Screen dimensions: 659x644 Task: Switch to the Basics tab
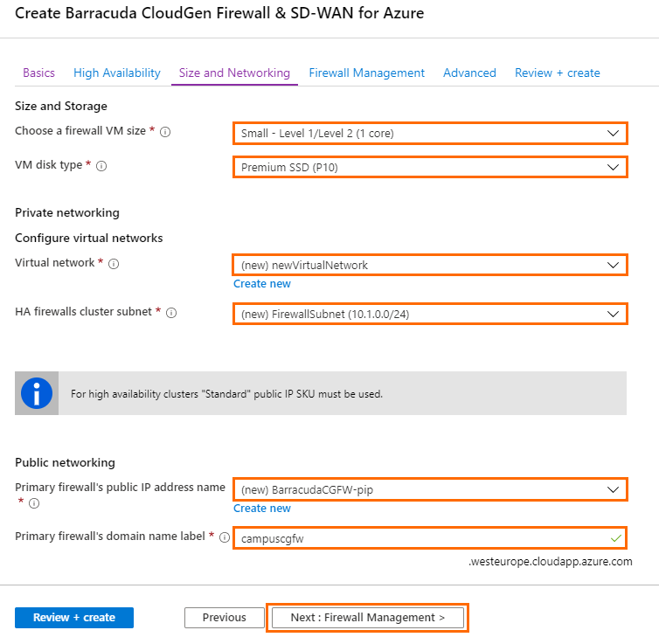[38, 73]
